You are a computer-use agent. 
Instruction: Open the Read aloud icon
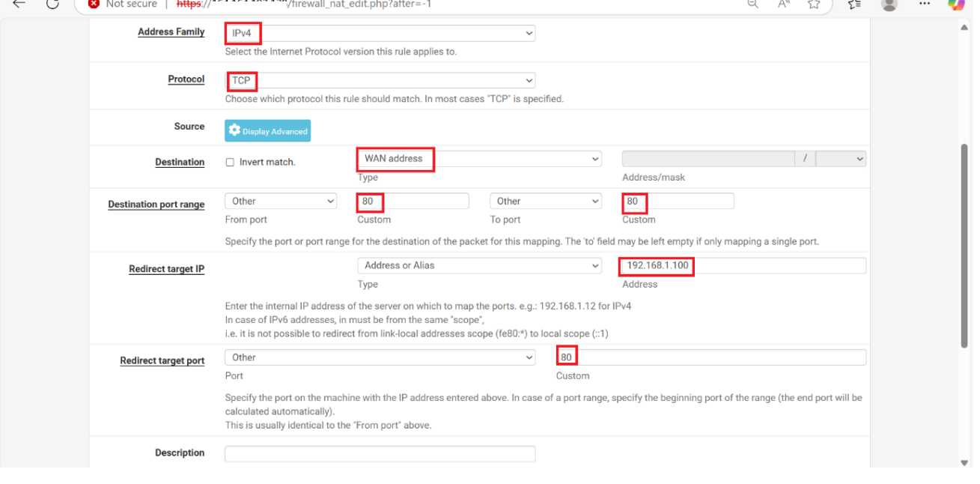(784, 4)
